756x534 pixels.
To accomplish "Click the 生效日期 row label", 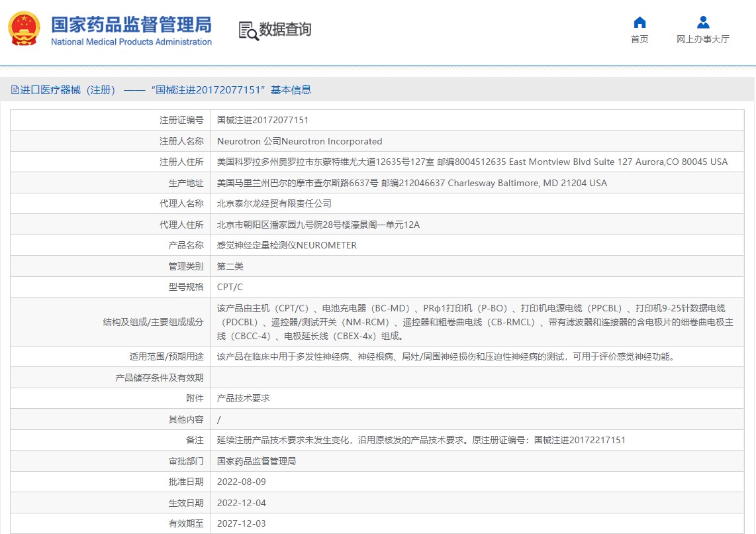I will click(x=186, y=503).
